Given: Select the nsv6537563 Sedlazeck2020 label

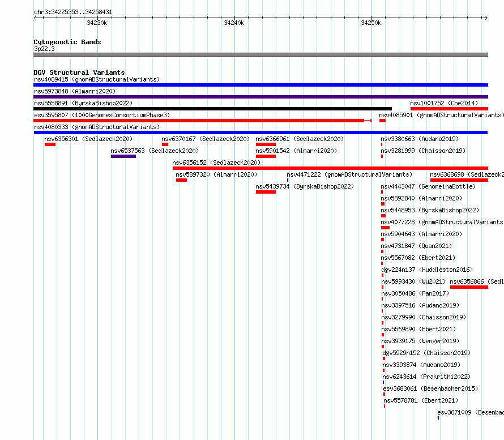Looking at the screenshot, I should 155,151.
